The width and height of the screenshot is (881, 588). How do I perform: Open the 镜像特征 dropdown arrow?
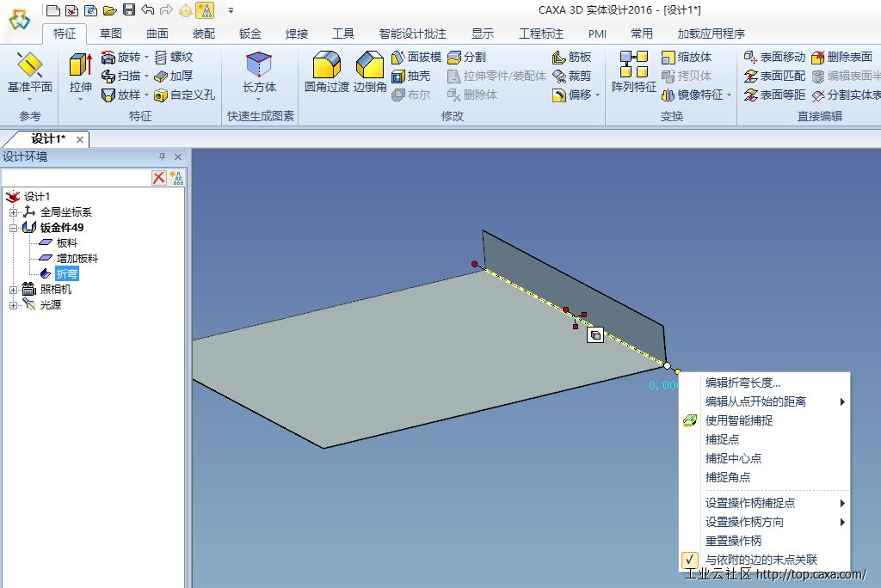[x=730, y=95]
